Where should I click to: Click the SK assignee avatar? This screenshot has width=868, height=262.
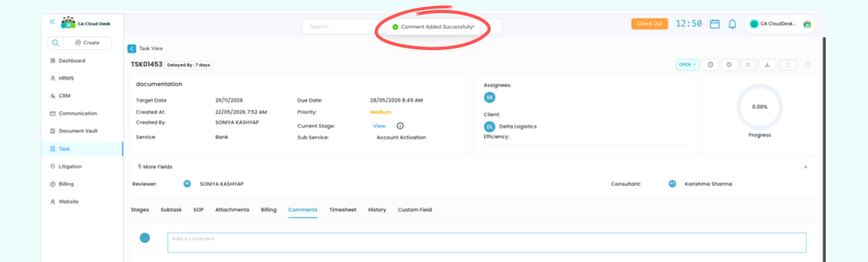489,98
